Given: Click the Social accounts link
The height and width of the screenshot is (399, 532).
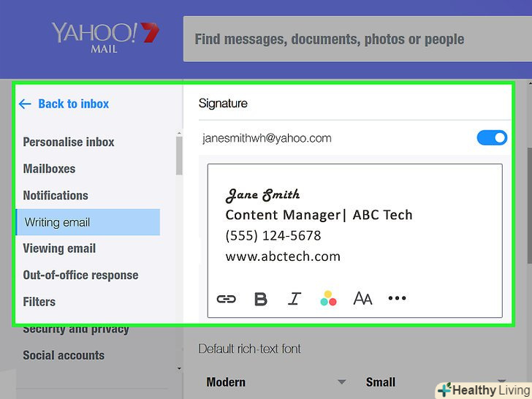Looking at the screenshot, I should (x=64, y=355).
